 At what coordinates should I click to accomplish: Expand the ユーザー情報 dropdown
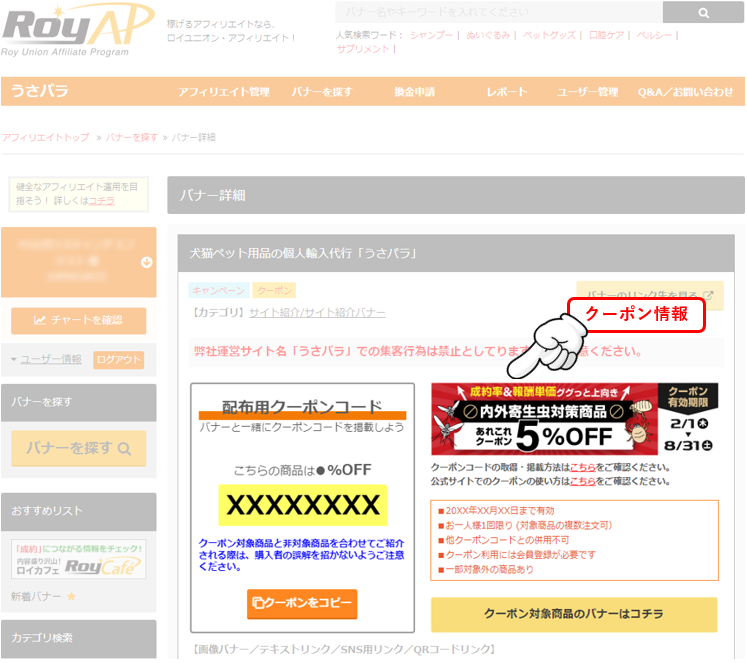click(x=46, y=359)
